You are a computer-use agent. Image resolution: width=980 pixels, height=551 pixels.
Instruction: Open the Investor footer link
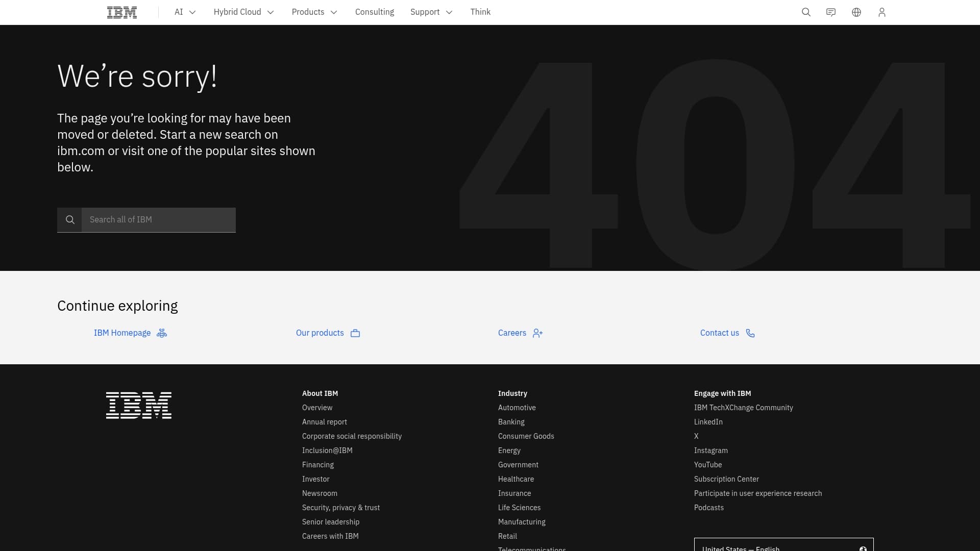click(x=316, y=479)
